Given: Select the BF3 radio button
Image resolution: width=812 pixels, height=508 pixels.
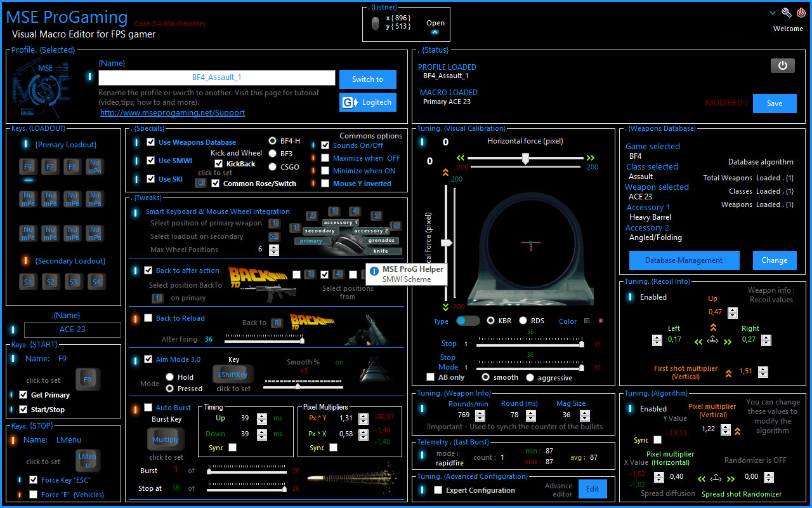Looking at the screenshot, I should [x=272, y=154].
